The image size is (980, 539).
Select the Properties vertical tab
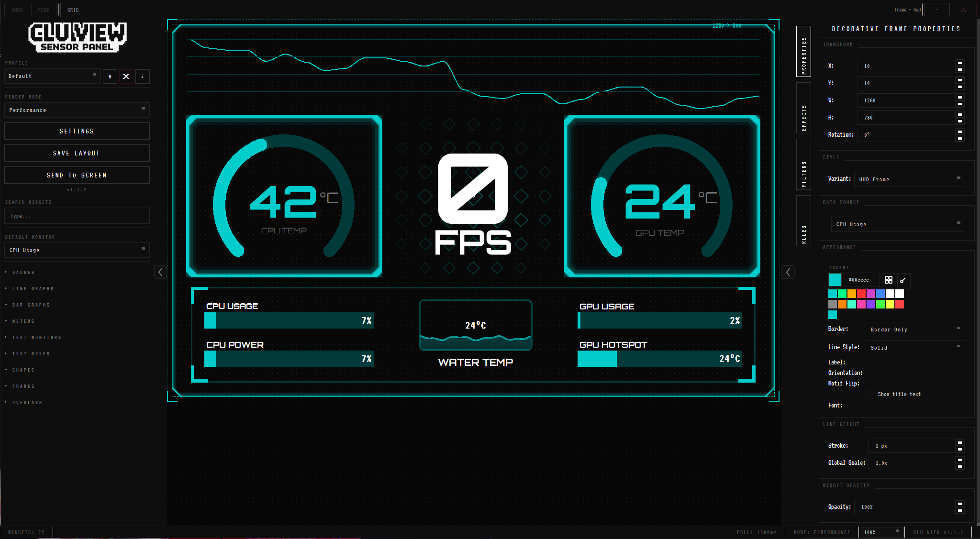pyautogui.click(x=804, y=51)
